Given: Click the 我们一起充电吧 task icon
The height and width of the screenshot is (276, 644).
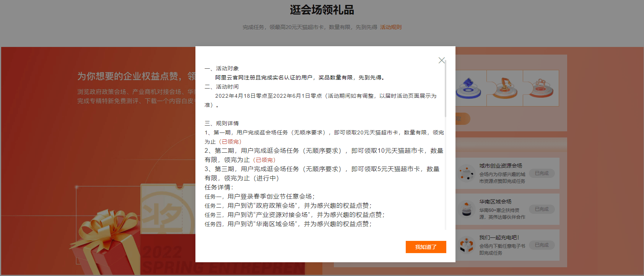Looking at the screenshot, I should pyautogui.click(x=466, y=245).
